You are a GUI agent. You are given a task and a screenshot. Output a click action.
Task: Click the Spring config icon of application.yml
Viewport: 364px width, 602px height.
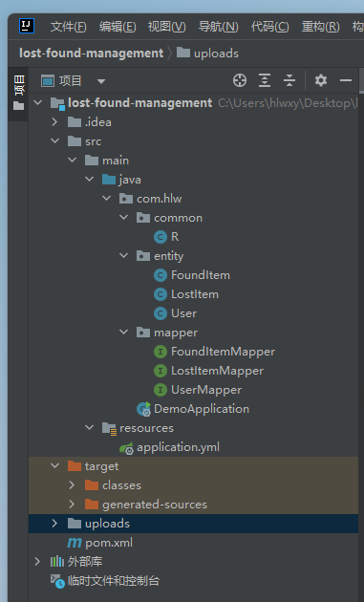click(x=126, y=447)
